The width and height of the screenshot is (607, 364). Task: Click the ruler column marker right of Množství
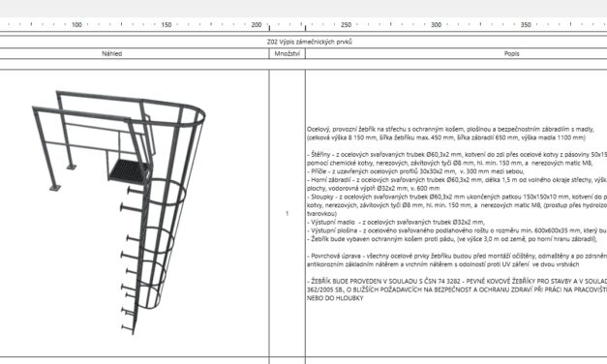(305, 27)
